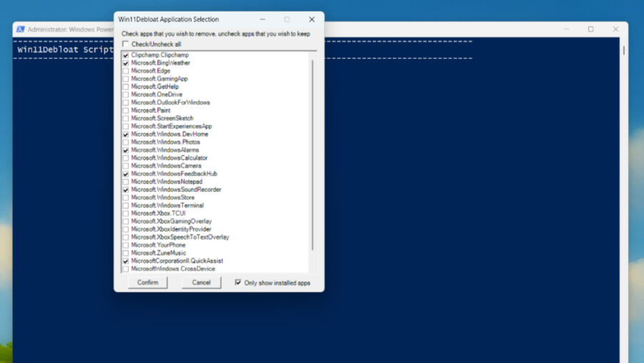Select Microsoft.OneDrive for removal
Viewport: 644px width, 363px height.
pos(126,95)
